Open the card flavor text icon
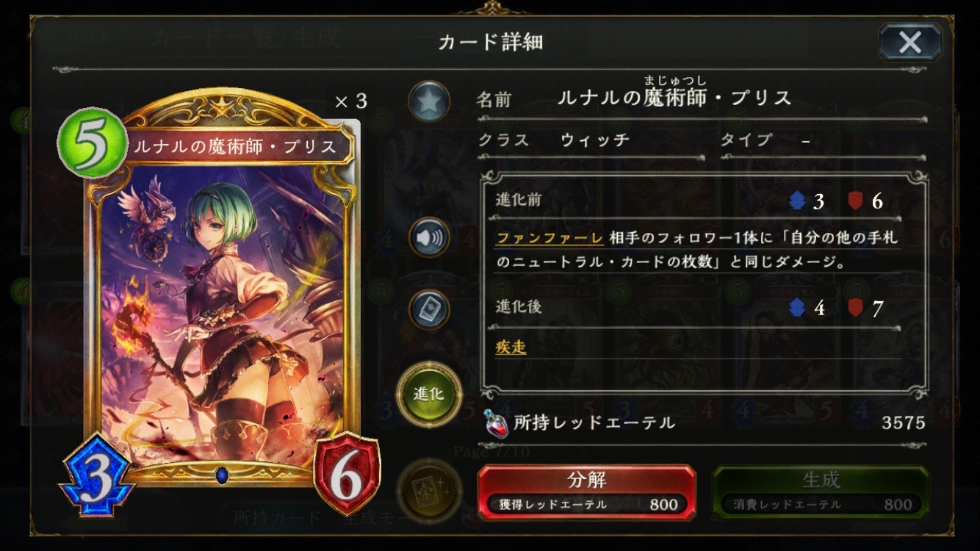980x551 pixels. click(x=429, y=309)
